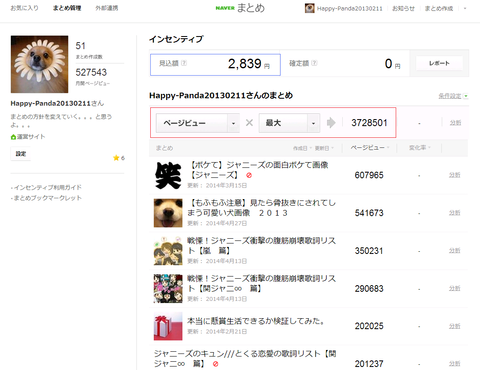480x370 pixels.
Task: Select the まとめ管理 tab in header
Action: [x=67, y=8]
